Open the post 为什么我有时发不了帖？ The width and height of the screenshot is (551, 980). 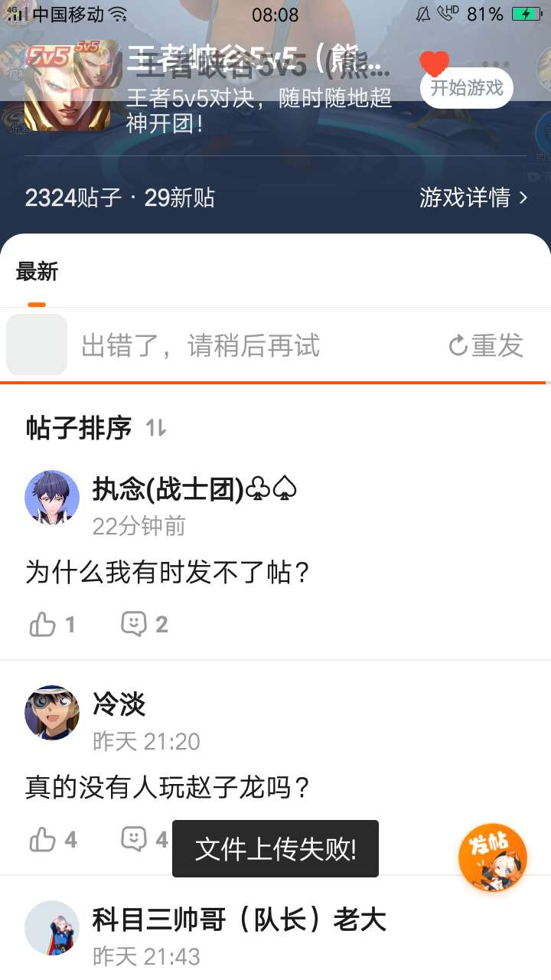tap(168, 572)
